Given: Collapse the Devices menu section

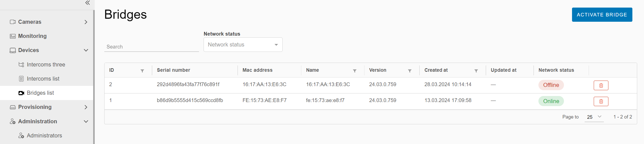Looking at the screenshot, I should tap(86, 50).
